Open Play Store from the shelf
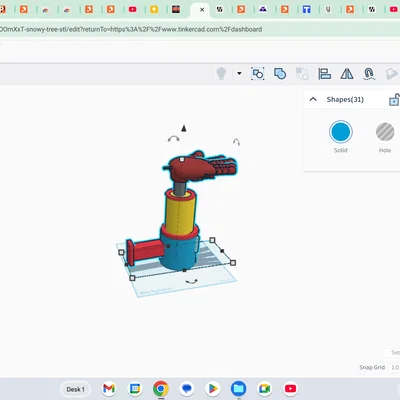The image size is (400, 400). [213, 389]
